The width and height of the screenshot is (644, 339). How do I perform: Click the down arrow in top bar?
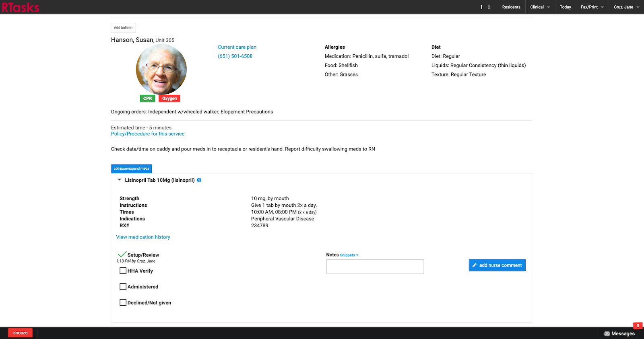coord(489,7)
